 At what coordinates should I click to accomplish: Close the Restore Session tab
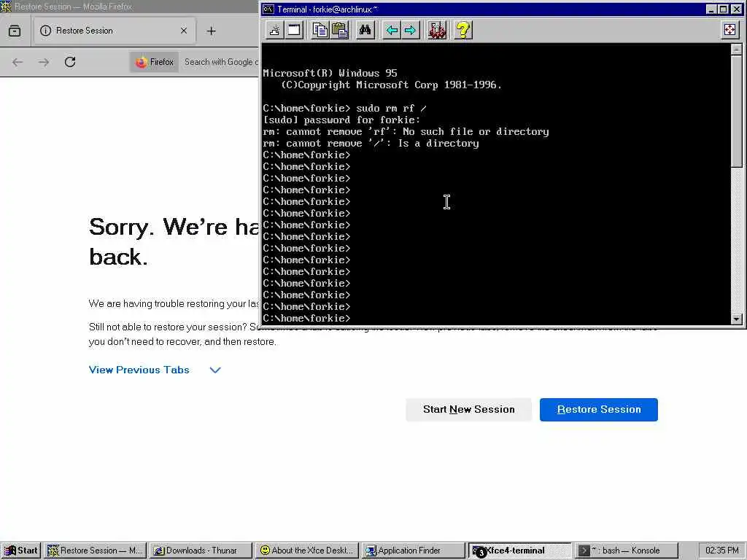[184, 31]
